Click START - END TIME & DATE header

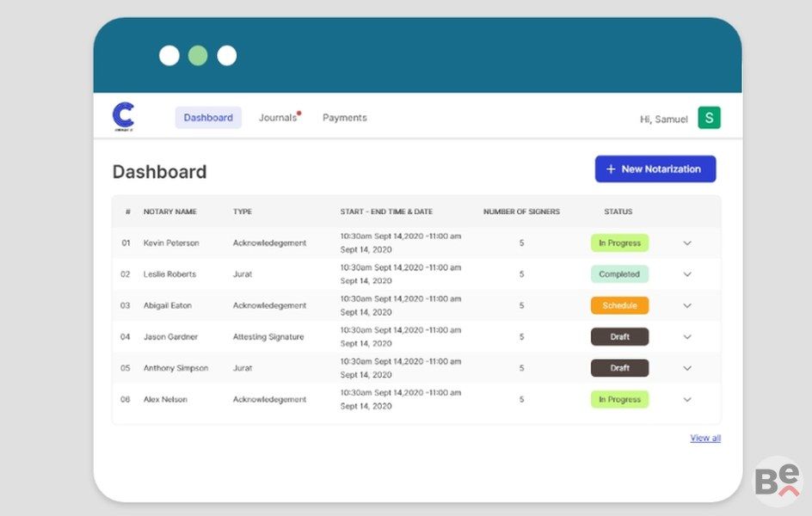[386, 212]
